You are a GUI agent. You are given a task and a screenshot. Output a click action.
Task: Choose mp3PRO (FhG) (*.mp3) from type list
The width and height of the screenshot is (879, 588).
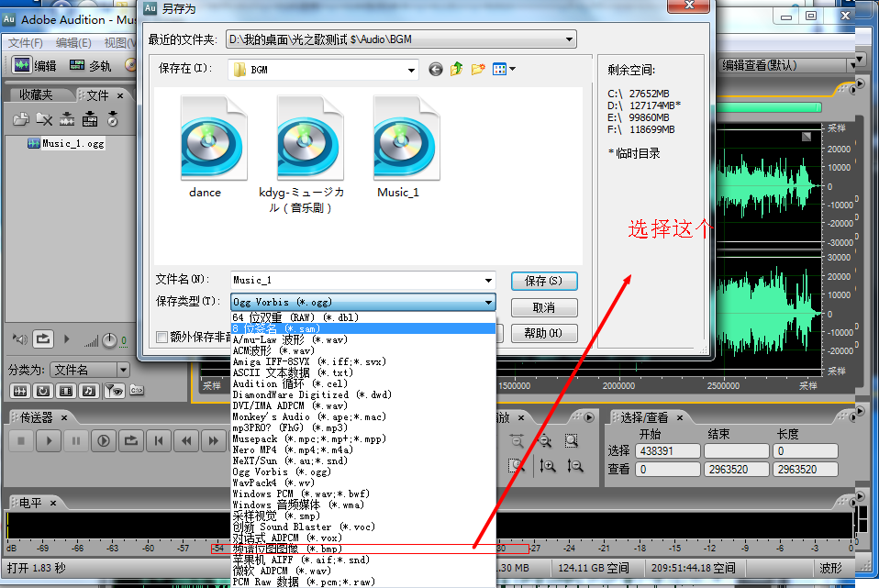[363, 427]
